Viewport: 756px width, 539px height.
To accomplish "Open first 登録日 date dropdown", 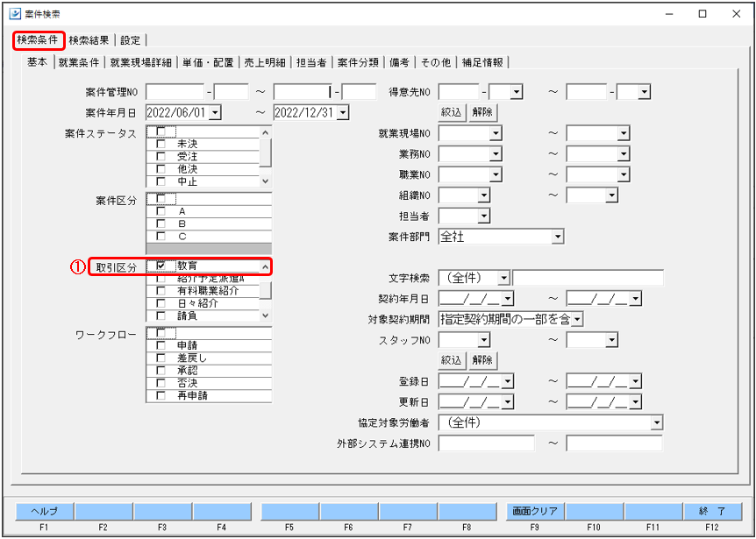I will 507,381.
